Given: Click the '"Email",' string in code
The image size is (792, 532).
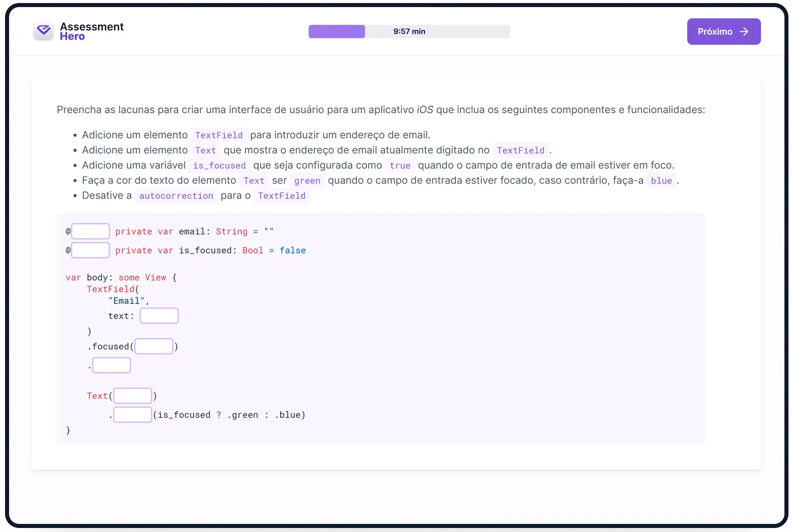Looking at the screenshot, I should click(129, 301).
